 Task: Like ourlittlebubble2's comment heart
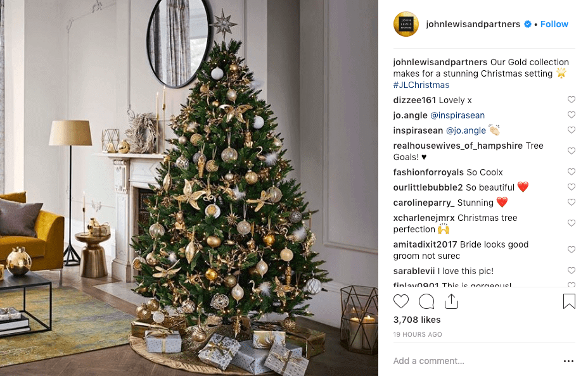tap(571, 187)
